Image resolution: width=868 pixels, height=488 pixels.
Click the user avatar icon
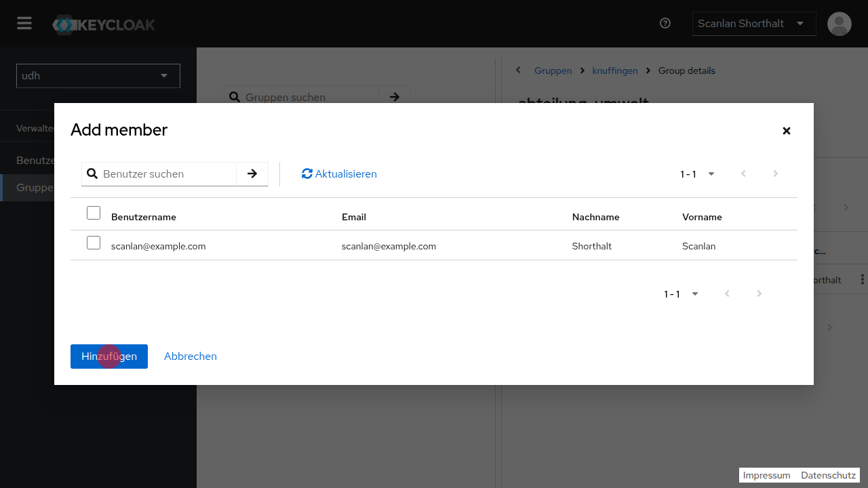(x=839, y=24)
